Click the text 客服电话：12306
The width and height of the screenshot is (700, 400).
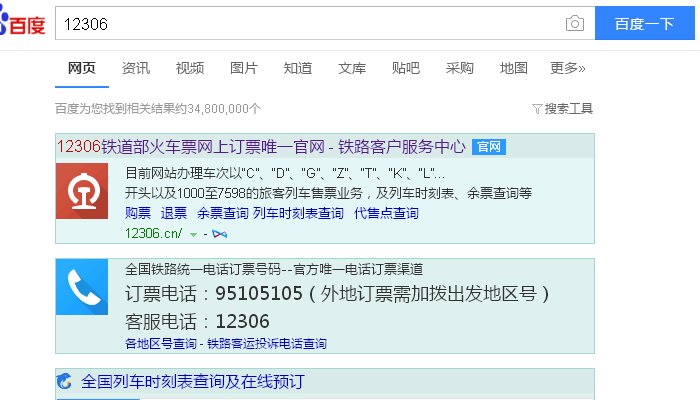pyautogui.click(x=197, y=321)
